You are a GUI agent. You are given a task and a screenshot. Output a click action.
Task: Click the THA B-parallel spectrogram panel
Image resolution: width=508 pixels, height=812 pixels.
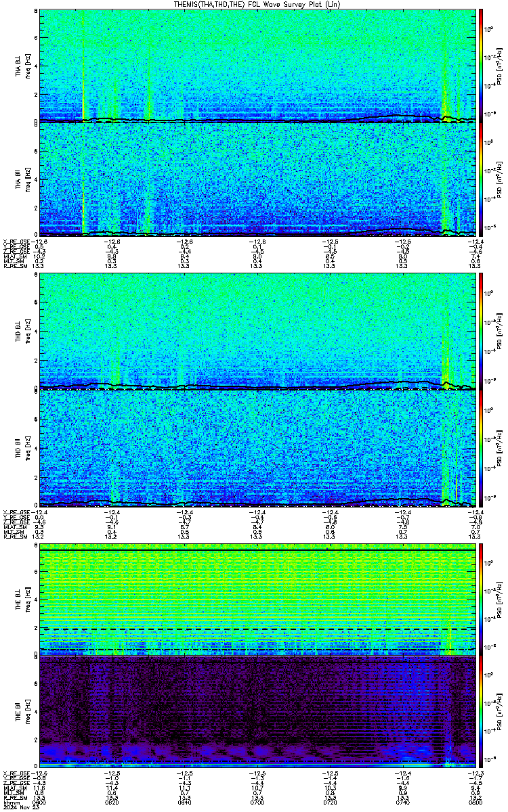pos(257,179)
